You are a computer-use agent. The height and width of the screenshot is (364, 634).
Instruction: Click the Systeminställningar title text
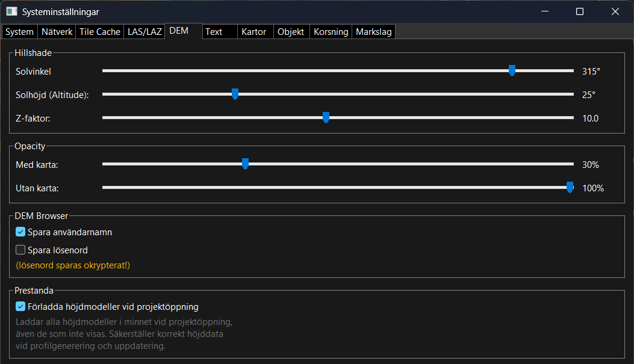click(61, 12)
